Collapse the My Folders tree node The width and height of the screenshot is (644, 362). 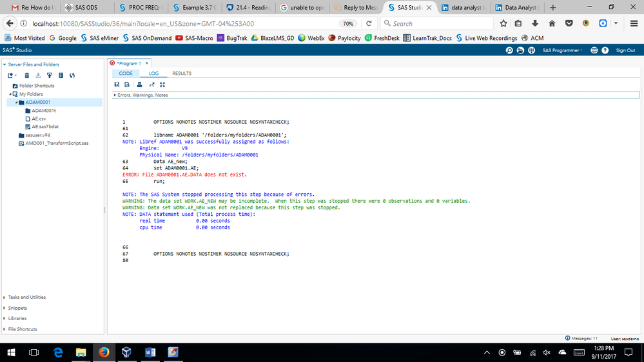pos(10,94)
